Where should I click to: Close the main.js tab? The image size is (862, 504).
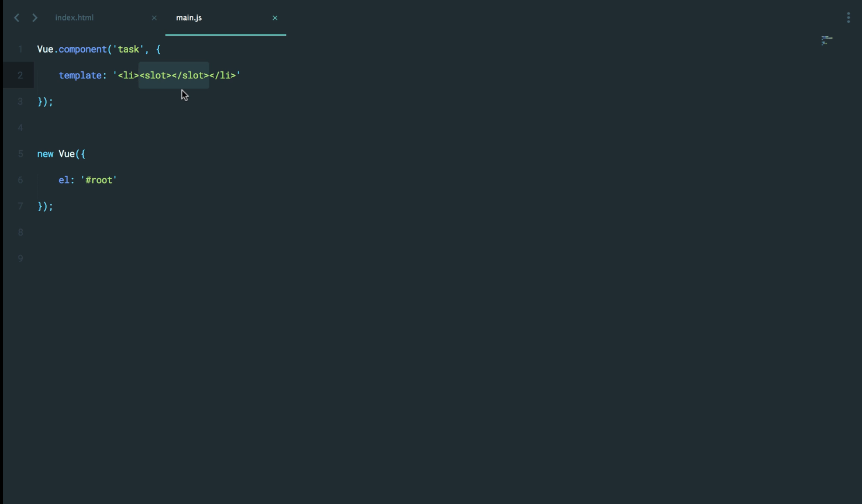[275, 18]
